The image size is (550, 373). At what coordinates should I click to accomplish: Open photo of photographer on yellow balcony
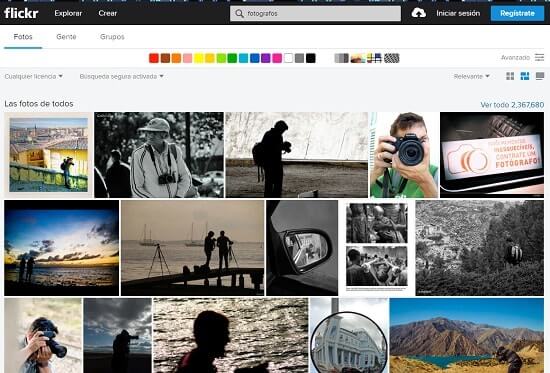coord(48,155)
